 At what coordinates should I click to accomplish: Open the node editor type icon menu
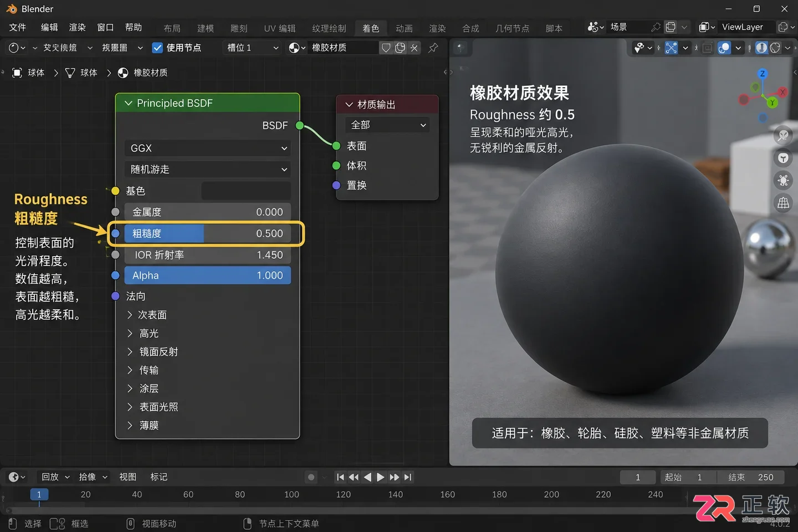[x=17, y=48]
